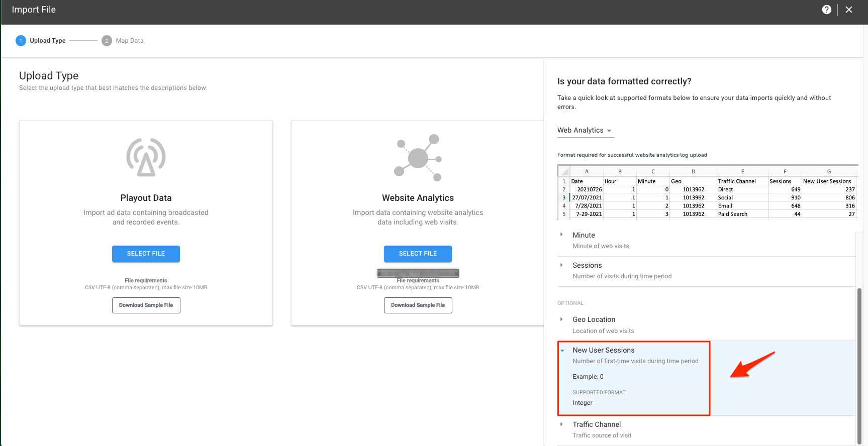The height and width of the screenshot is (446, 868).
Task: Click the help question mark icon
Action: pos(826,10)
